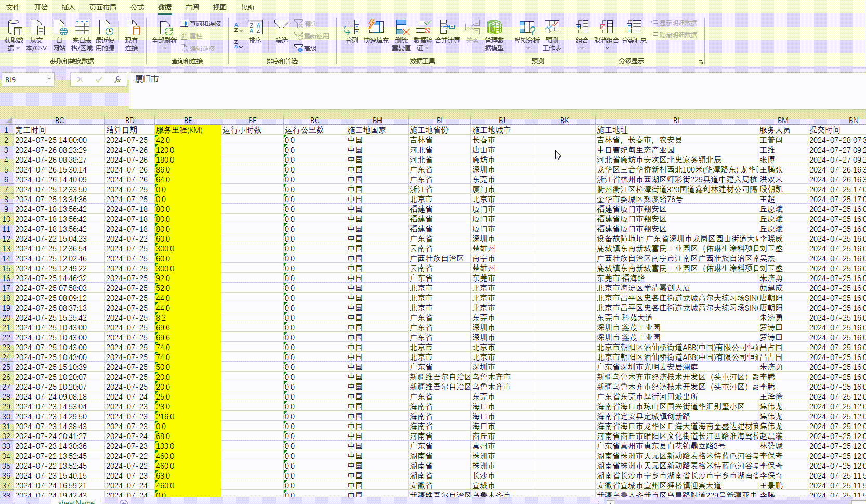Switch to the 公式 tab
Viewport: 866px width, 504px height.
[x=137, y=7]
